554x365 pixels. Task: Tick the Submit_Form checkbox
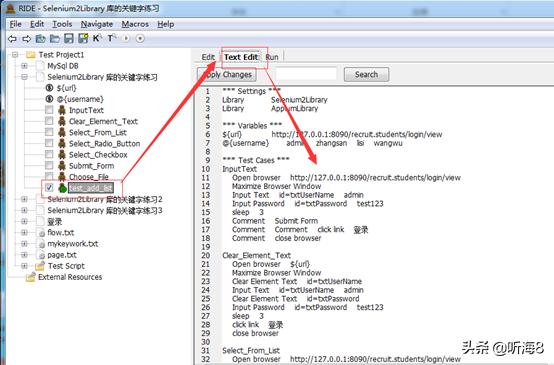[x=49, y=166]
